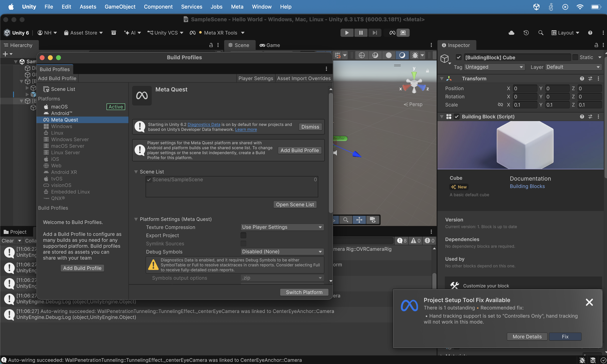Viewport: 607px width, 364px height.
Task: Open the Building Blocks documentation link
Action: tap(527, 186)
